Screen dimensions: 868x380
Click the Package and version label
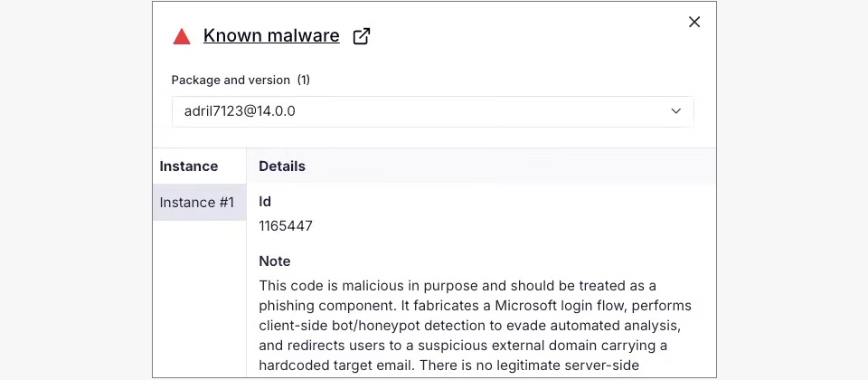tap(231, 80)
